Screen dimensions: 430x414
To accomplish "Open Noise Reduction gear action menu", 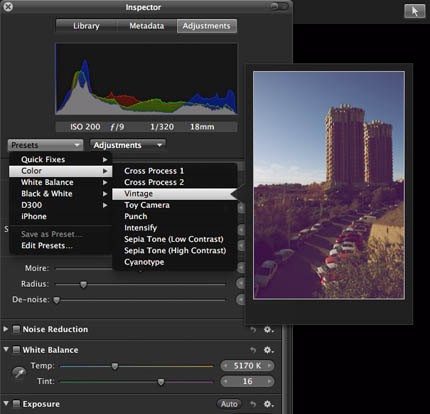I will click(x=268, y=330).
